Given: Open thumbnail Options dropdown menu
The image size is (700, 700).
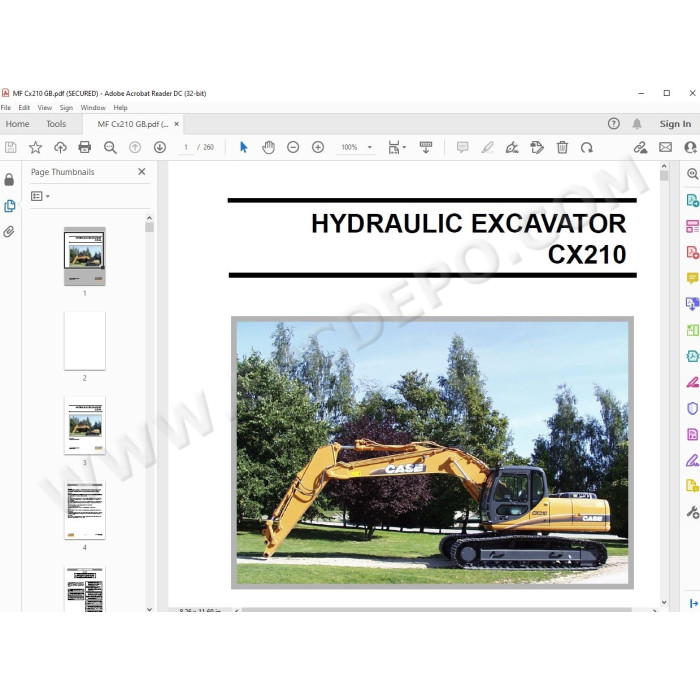Looking at the screenshot, I should point(40,196).
